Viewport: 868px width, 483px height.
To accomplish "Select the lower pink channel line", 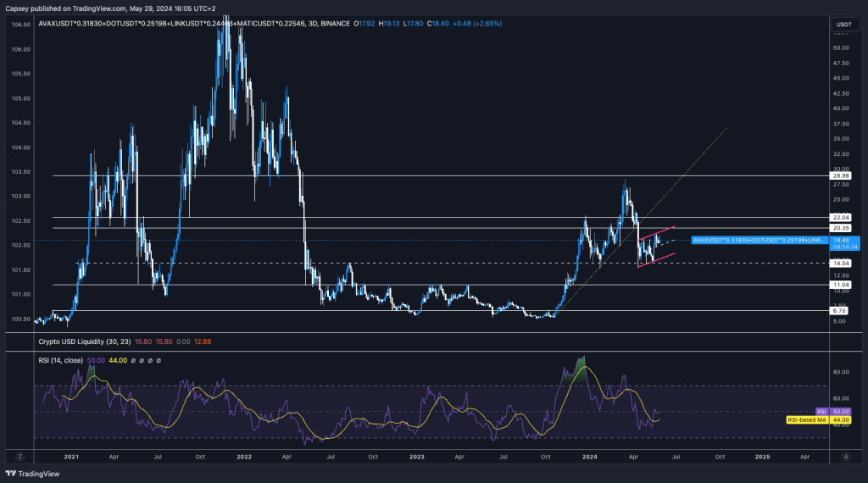I will click(x=657, y=261).
